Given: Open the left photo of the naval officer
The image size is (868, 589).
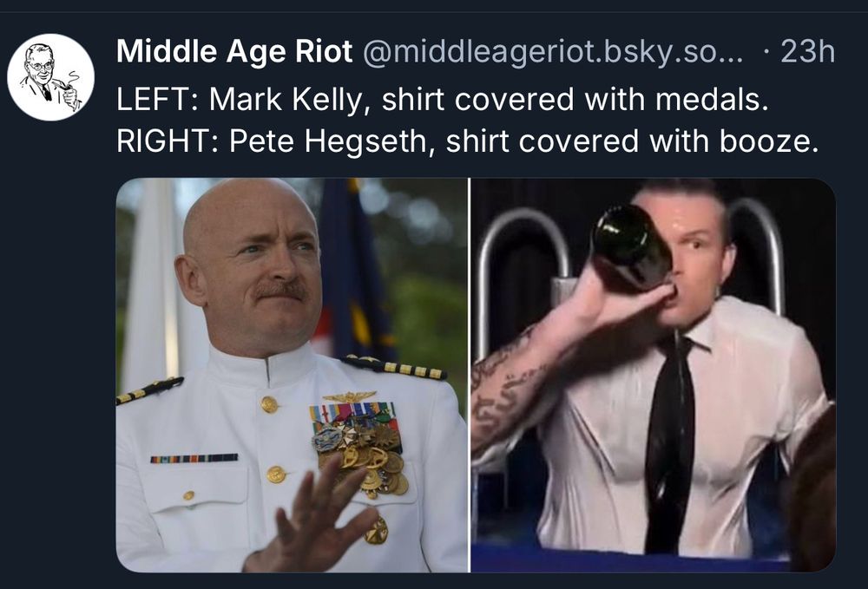Looking at the screenshot, I should (292, 375).
